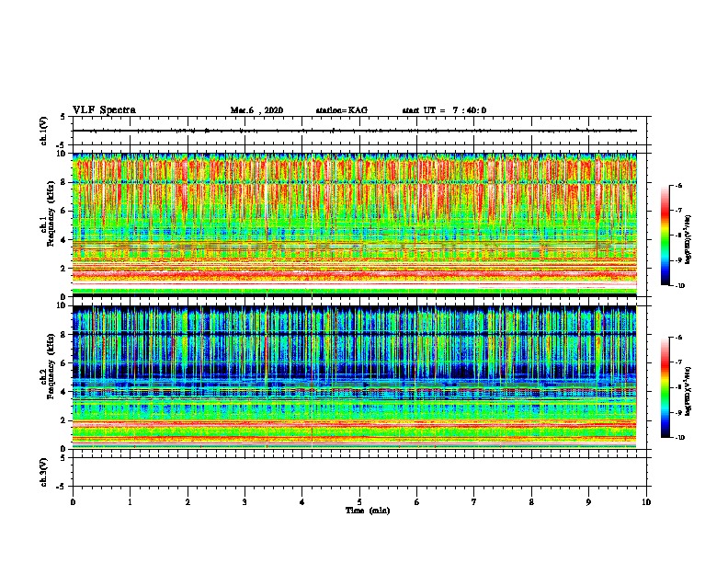This screenshot has width=728, height=563.
Task: Click time axis tick label "8"
Action: (531, 502)
